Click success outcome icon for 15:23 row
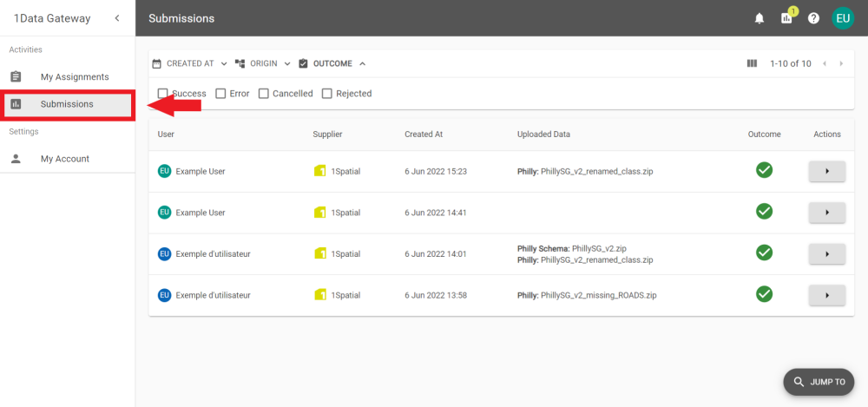The image size is (868, 407). pos(764,170)
